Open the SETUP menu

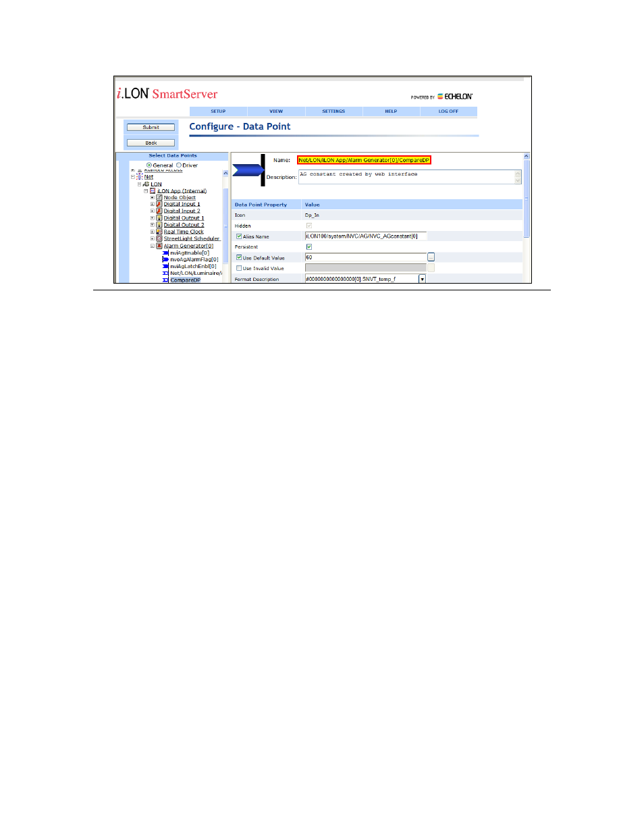[x=218, y=111]
